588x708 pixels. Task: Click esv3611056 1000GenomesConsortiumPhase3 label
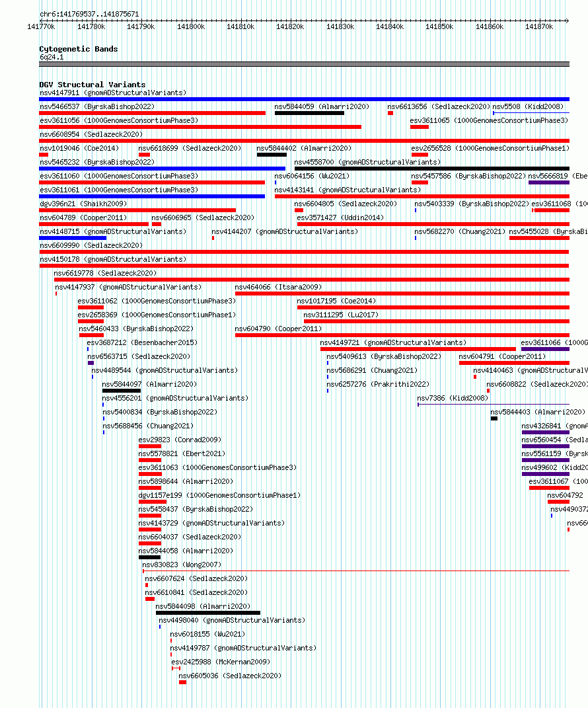(x=119, y=120)
